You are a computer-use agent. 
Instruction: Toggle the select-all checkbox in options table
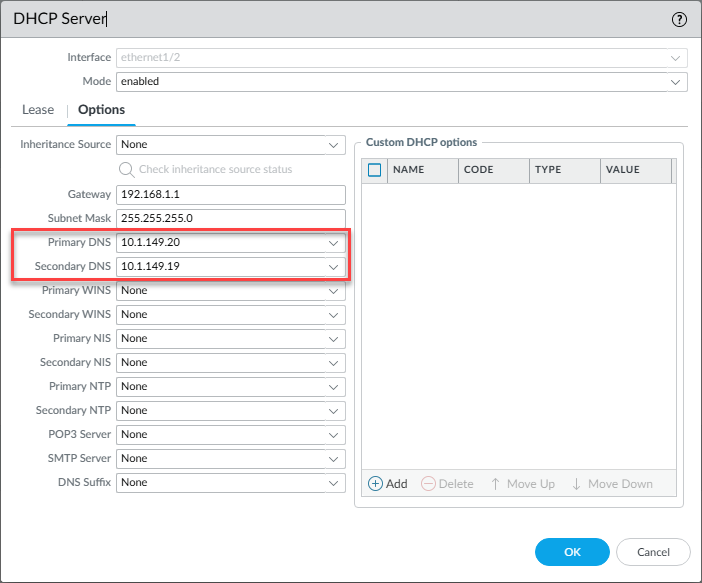tap(374, 170)
